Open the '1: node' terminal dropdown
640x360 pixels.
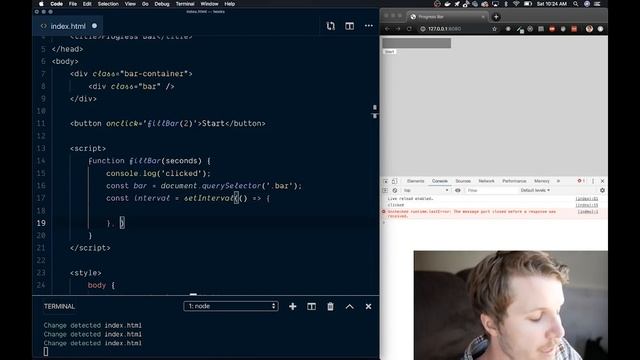231,306
